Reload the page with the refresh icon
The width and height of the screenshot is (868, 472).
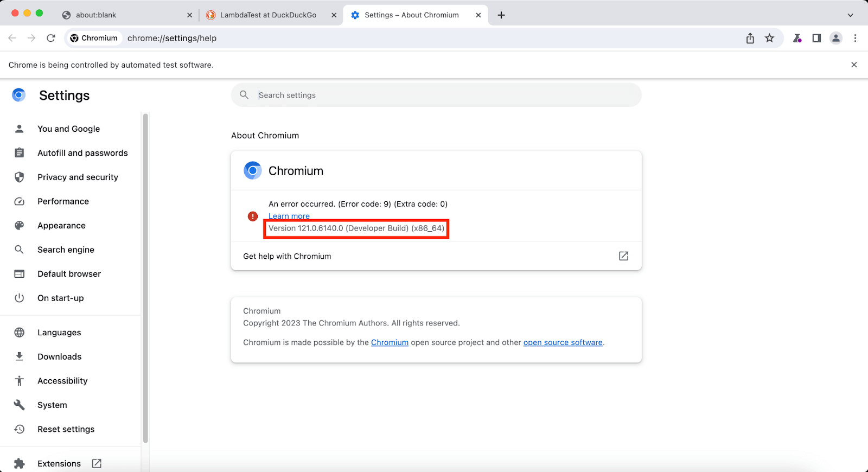[51, 38]
